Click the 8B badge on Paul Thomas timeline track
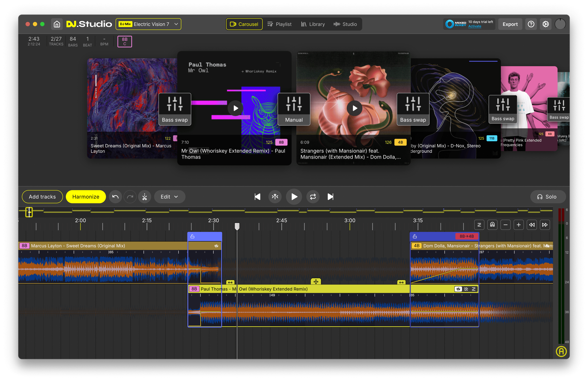 [194, 289]
